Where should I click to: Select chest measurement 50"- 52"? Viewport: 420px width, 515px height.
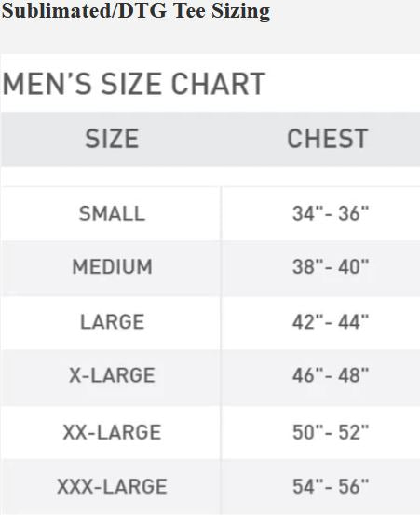pos(331,432)
